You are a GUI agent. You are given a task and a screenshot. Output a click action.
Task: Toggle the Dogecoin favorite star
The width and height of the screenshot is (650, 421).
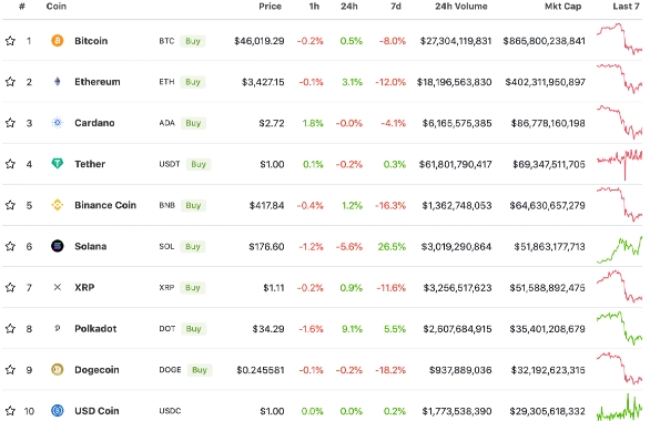point(10,370)
